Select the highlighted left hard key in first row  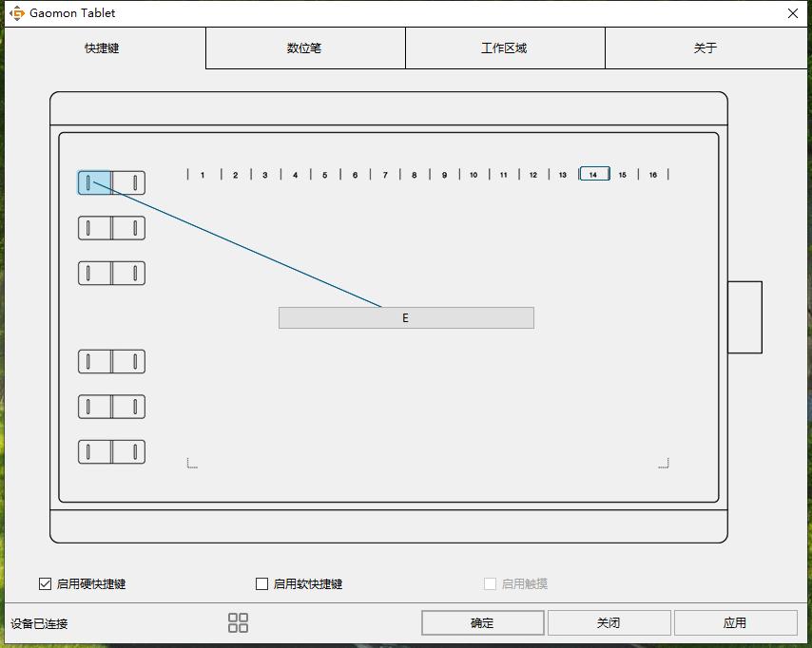coord(94,182)
